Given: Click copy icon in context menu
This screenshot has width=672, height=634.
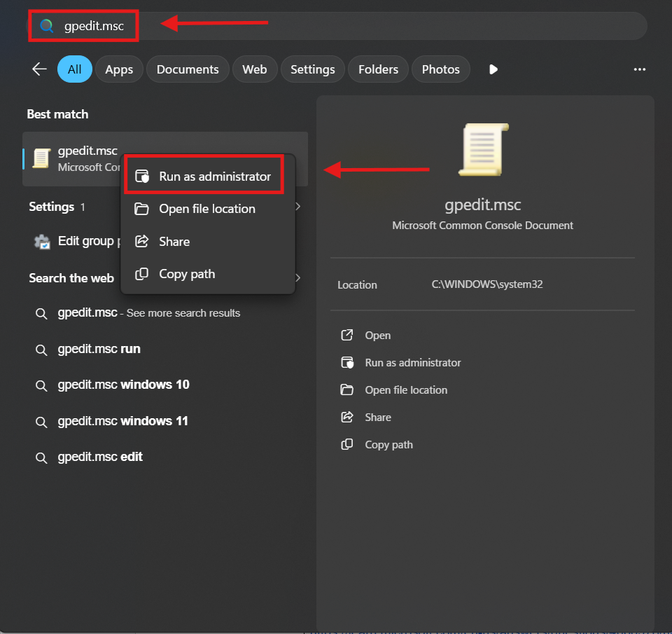Looking at the screenshot, I should 141,274.
